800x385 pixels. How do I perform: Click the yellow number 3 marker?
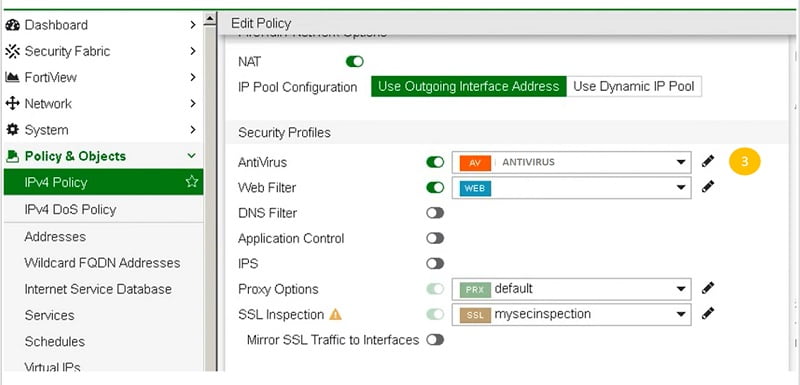tap(744, 162)
